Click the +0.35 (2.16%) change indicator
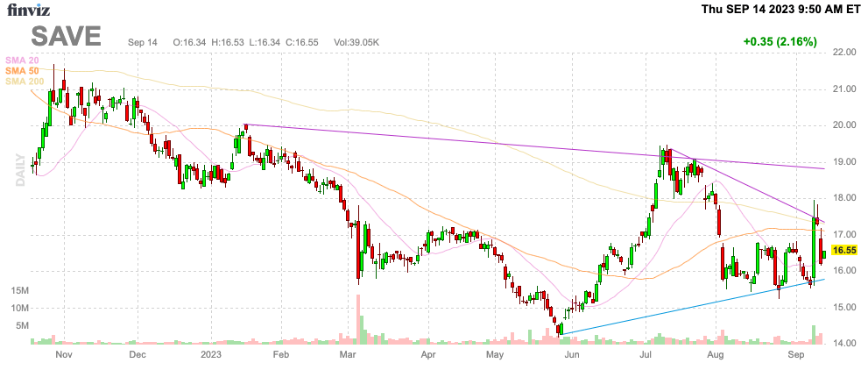This screenshot has height=370, width=868. [780, 41]
